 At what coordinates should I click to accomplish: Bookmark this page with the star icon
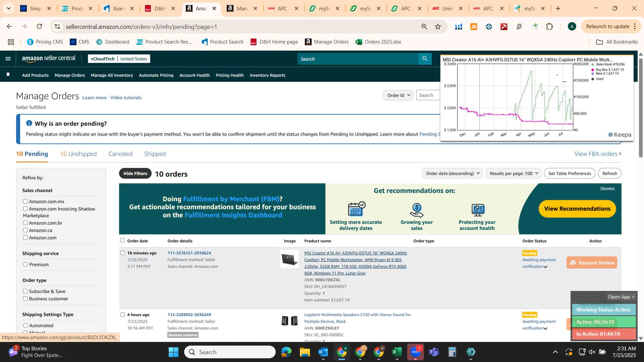[438, 26]
